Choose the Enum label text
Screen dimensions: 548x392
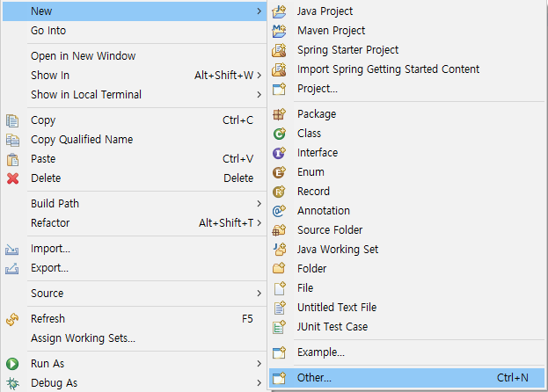[311, 172]
